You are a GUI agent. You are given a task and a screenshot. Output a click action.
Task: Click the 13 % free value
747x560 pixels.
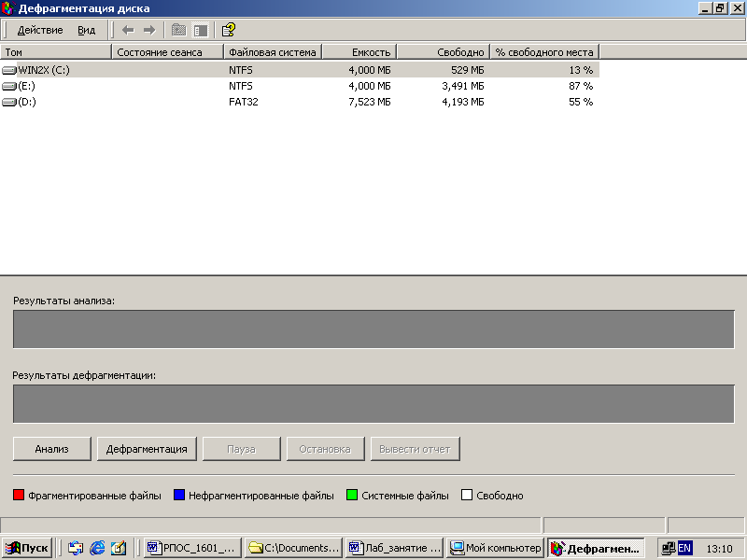(581, 70)
